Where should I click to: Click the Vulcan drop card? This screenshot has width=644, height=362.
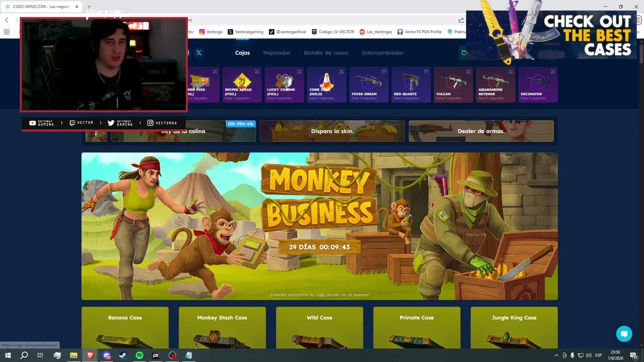pos(453,84)
